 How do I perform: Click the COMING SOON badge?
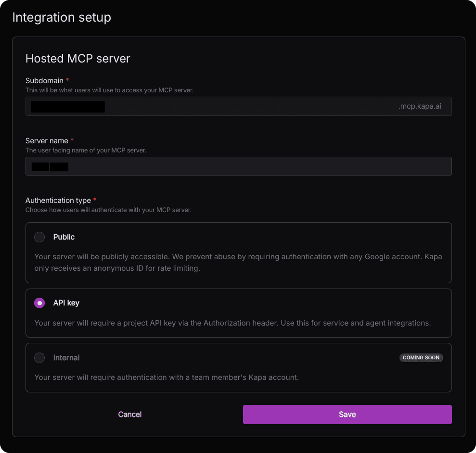(421, 358)
